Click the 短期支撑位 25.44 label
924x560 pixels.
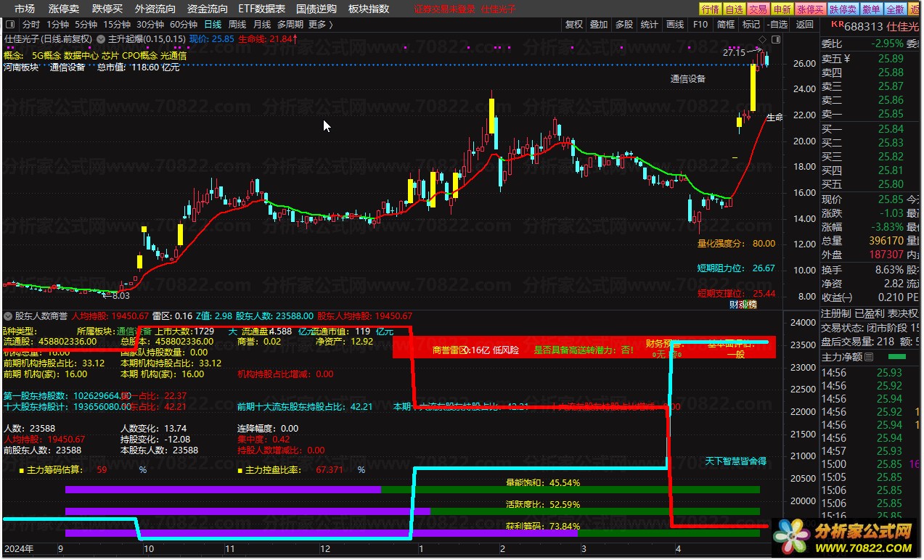tap(736, 294)
